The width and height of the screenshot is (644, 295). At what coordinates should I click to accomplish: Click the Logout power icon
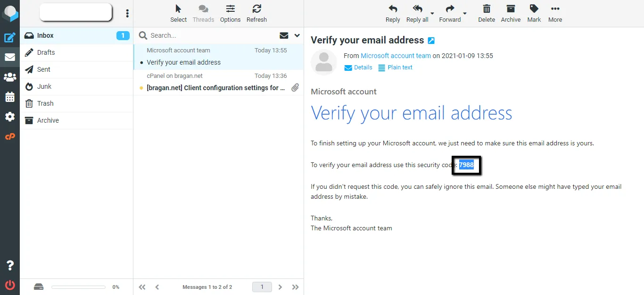[x=10, y=285]
